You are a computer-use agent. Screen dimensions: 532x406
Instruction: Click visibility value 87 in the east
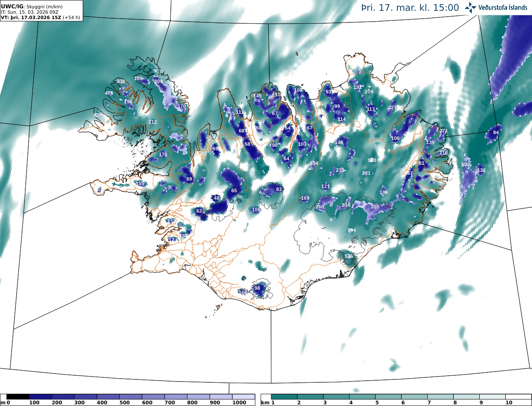(410, 173)
